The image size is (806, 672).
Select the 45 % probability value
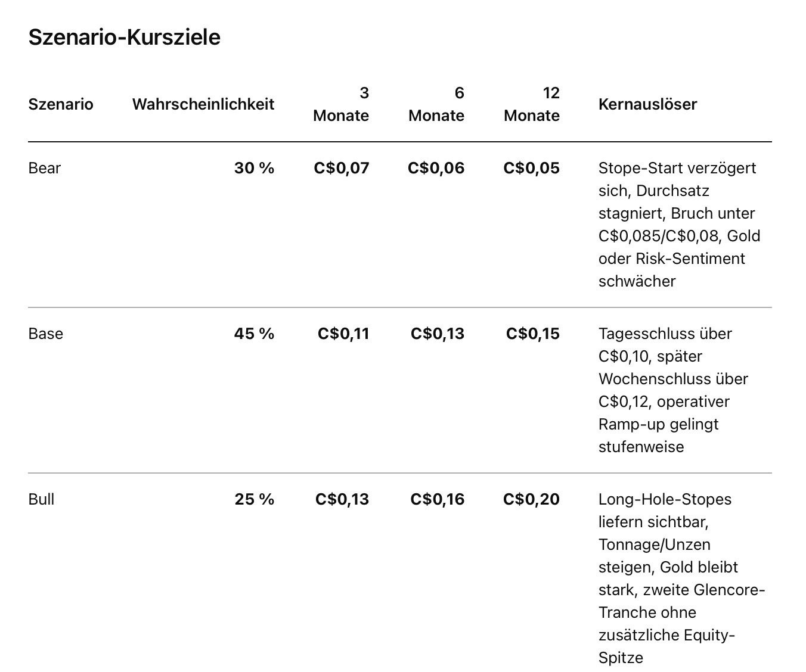pyautogui.click(x=255, y=334)
